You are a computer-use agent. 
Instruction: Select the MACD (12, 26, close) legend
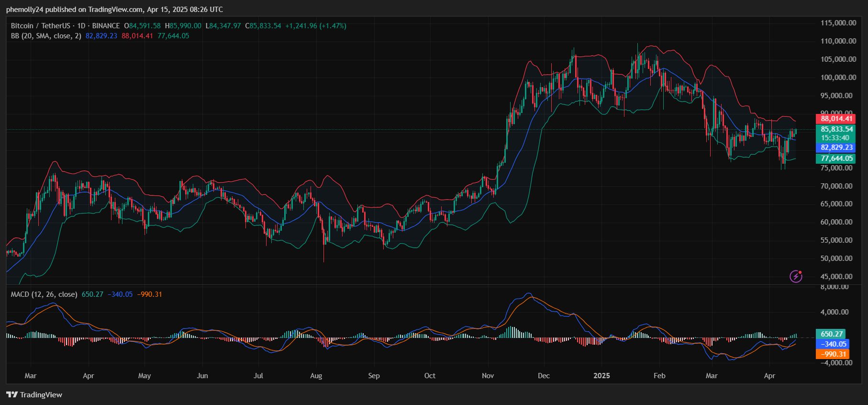(44, 294)
